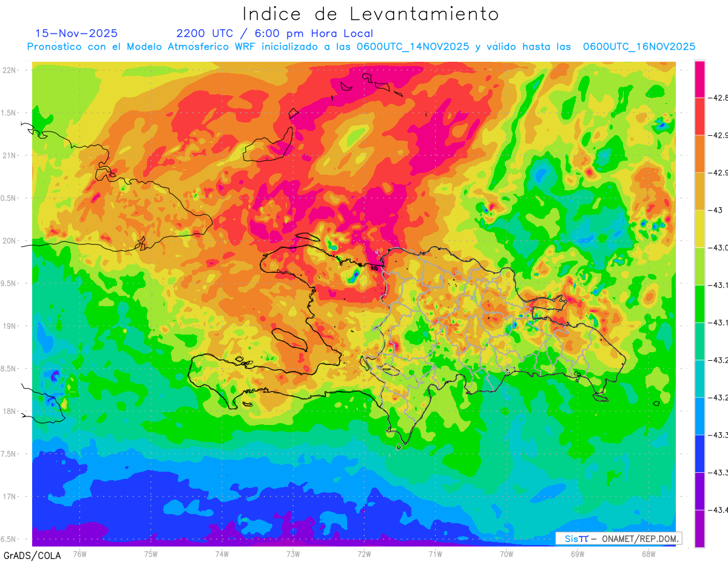
Task: Click the "20N" latitude label
Action: [9, 241]
